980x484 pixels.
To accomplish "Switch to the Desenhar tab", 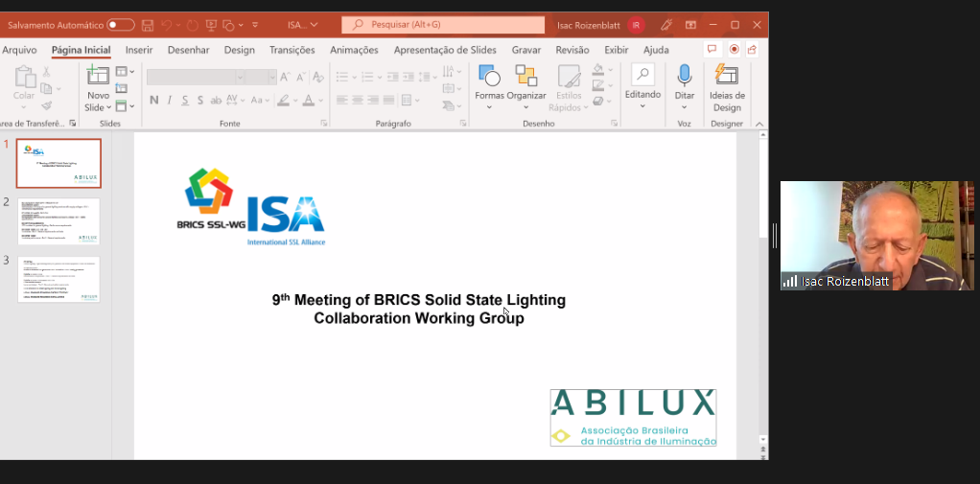I will 189,50.
